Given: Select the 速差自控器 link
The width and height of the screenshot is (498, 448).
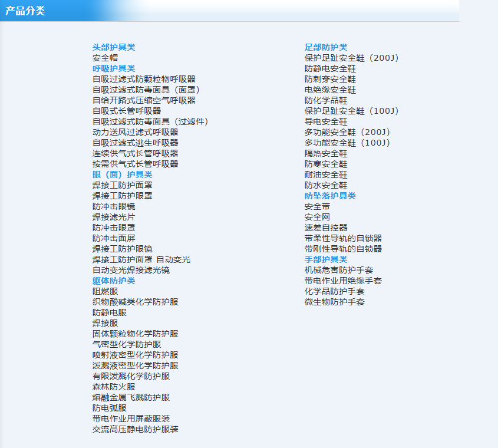Looking at the screenshot, I should pos(326,228).
